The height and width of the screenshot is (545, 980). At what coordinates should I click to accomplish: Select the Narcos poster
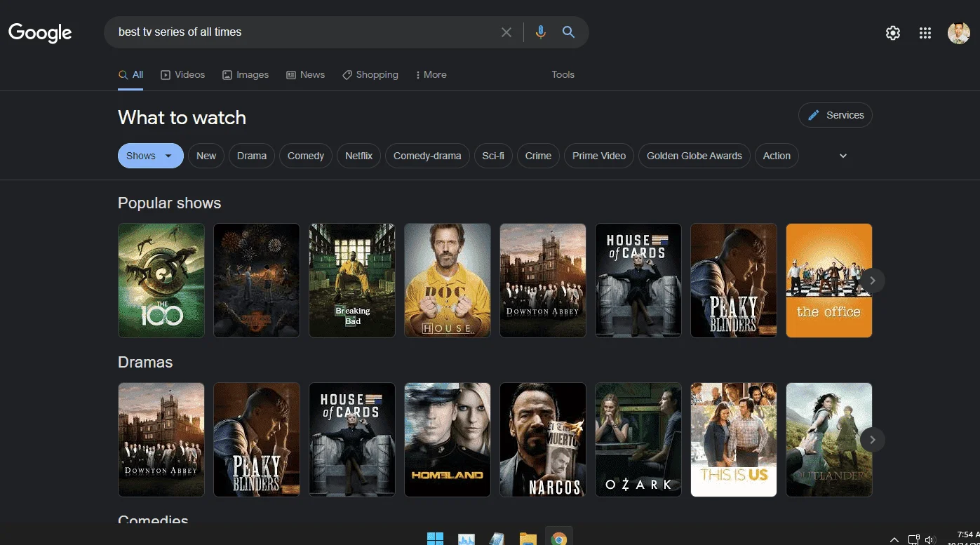[543, 440]
